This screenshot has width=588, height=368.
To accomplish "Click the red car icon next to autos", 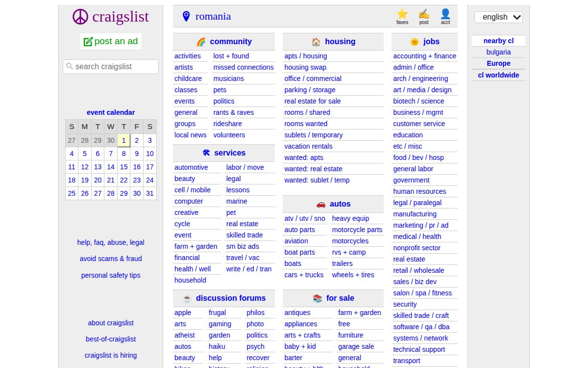I will [321, 204].
